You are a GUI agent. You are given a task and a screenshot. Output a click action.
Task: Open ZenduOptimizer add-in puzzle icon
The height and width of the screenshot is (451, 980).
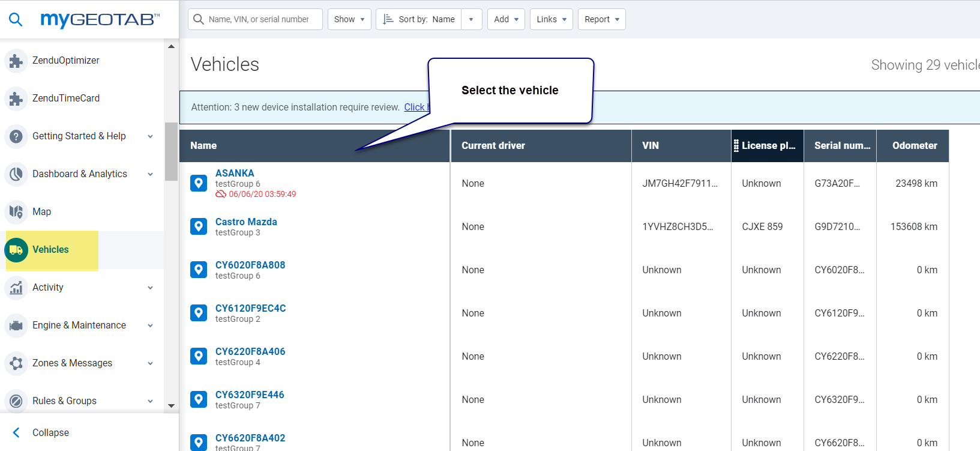[16, 61]
